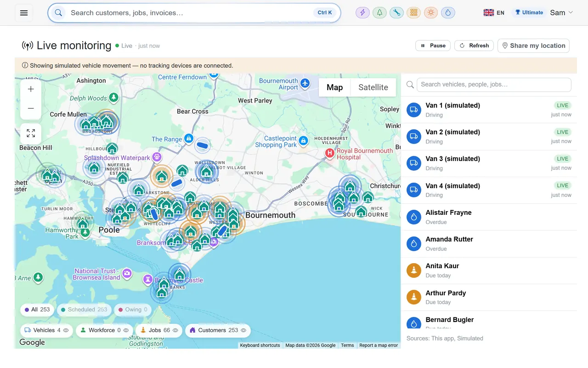Select Arthur Pardy name in list
The width and height of the screenshot is (588, 368).
pos(446,293)
